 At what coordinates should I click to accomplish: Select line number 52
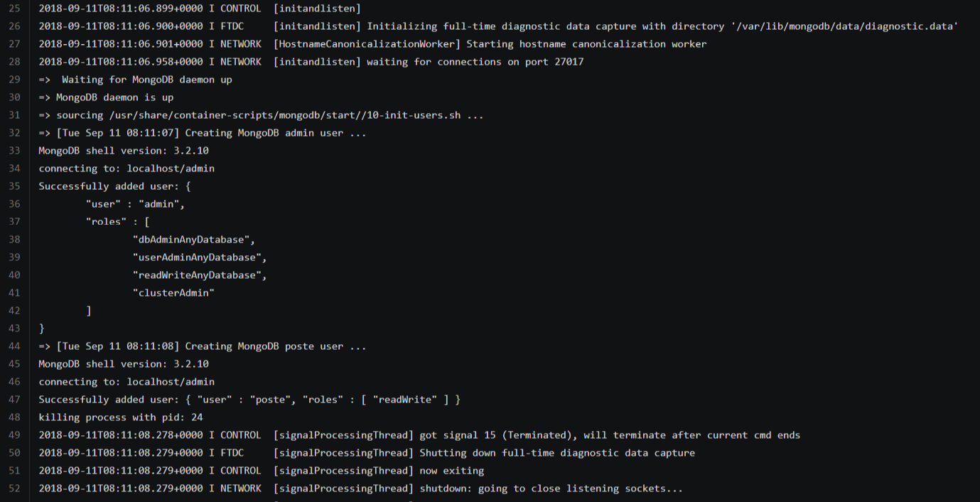[x=14, y=488]
